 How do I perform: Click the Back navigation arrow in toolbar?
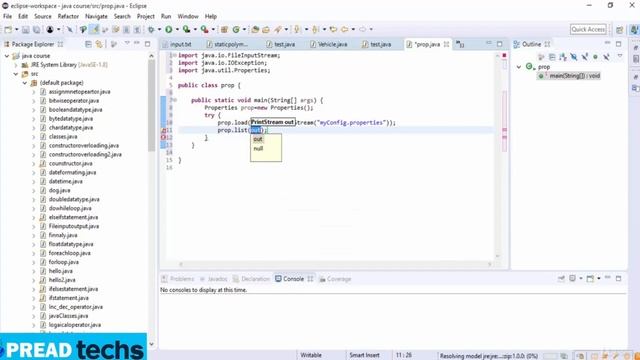(x=344, y=29)
